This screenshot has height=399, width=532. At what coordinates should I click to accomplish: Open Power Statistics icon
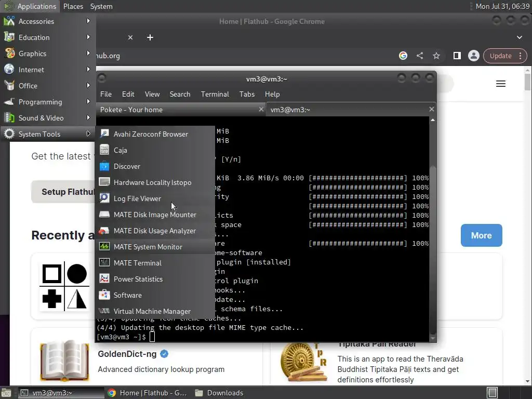104,279
